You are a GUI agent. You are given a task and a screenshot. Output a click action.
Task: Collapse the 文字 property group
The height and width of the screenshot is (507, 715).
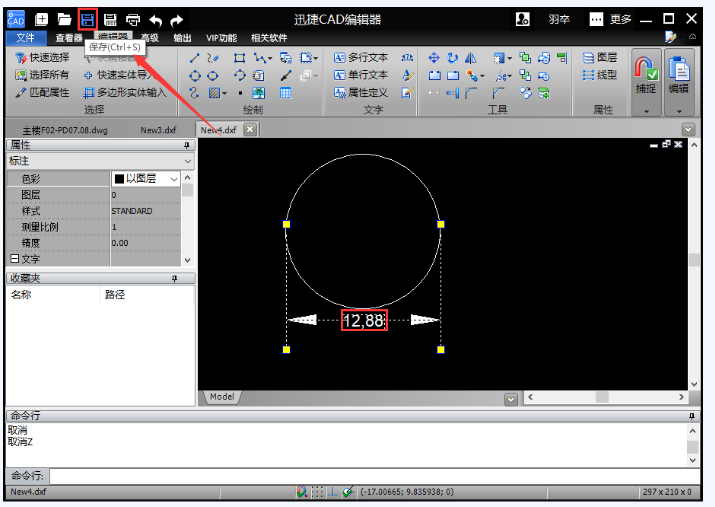pos(14,259)
